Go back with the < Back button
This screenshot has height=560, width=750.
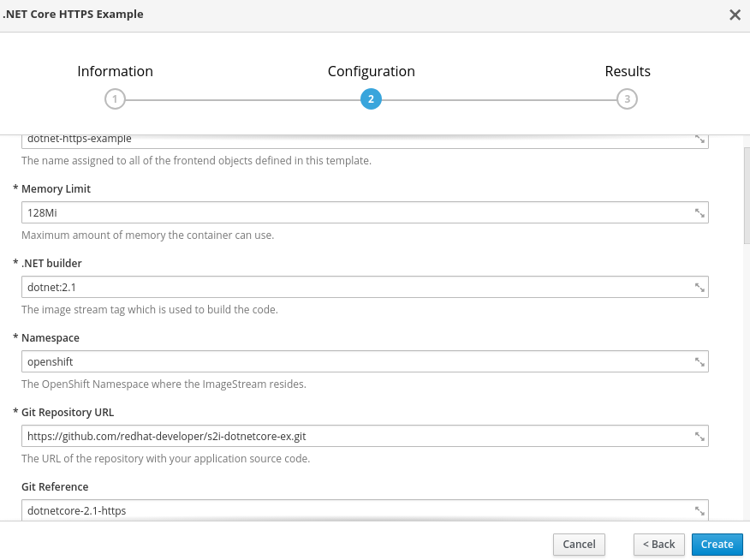658,545
